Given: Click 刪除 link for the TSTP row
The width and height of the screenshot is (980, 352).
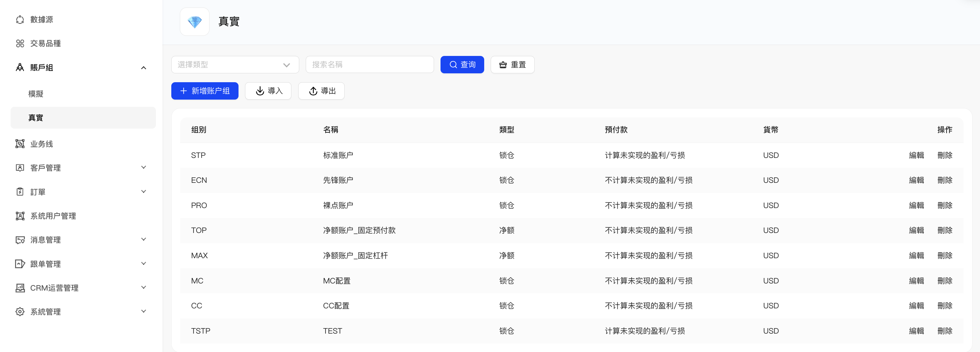Looking at the screenshot, I should tap(945, 331).
